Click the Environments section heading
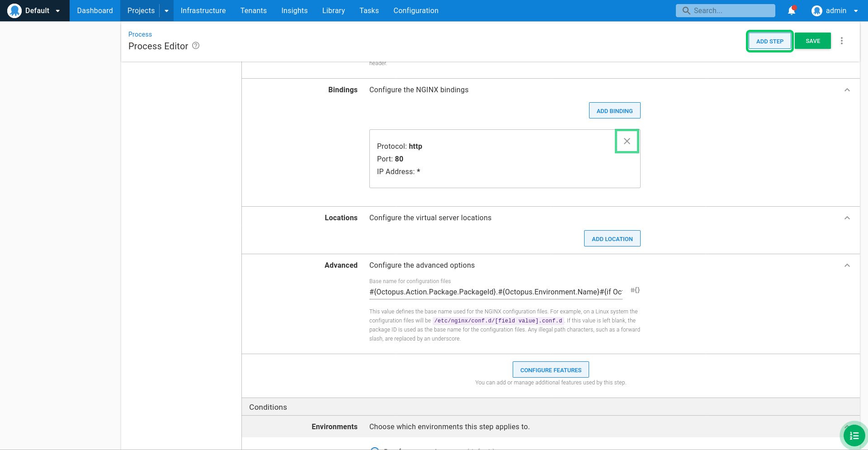Image resolution: width=868 pixels, height=450 pixels. click(x=335, y=427)
